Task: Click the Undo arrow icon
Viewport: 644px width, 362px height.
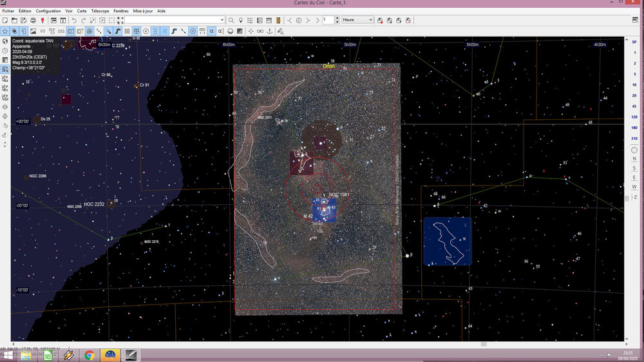Action: point(74,20)
